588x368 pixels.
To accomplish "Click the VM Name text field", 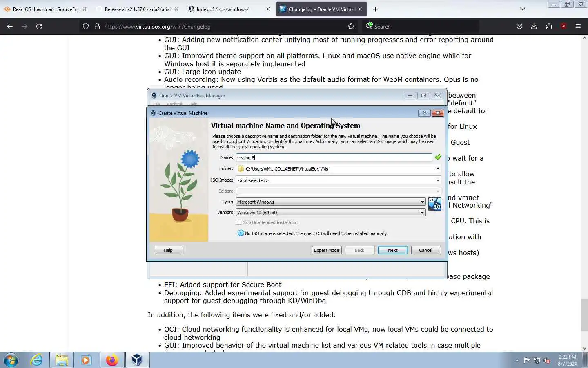I will tap(334, 157).
